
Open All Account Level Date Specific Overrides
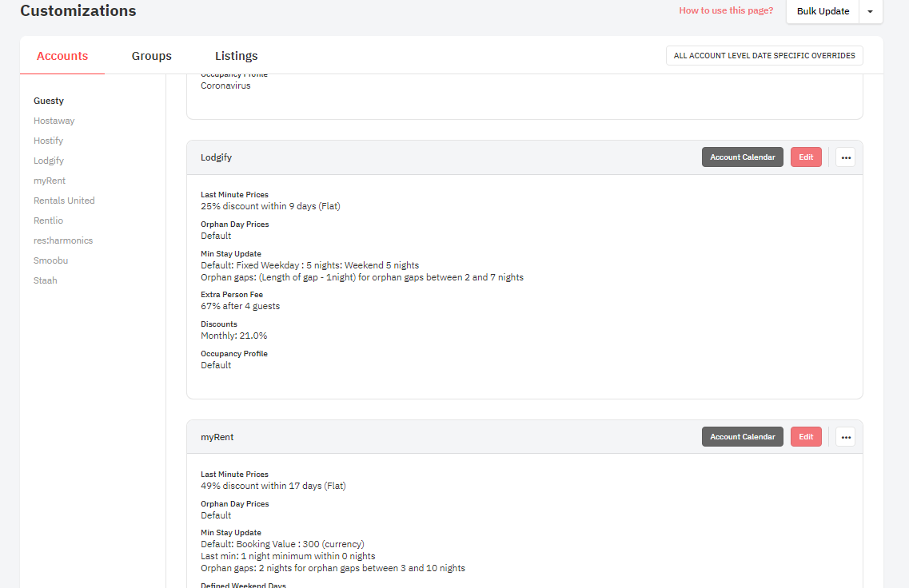pos(764,56)
